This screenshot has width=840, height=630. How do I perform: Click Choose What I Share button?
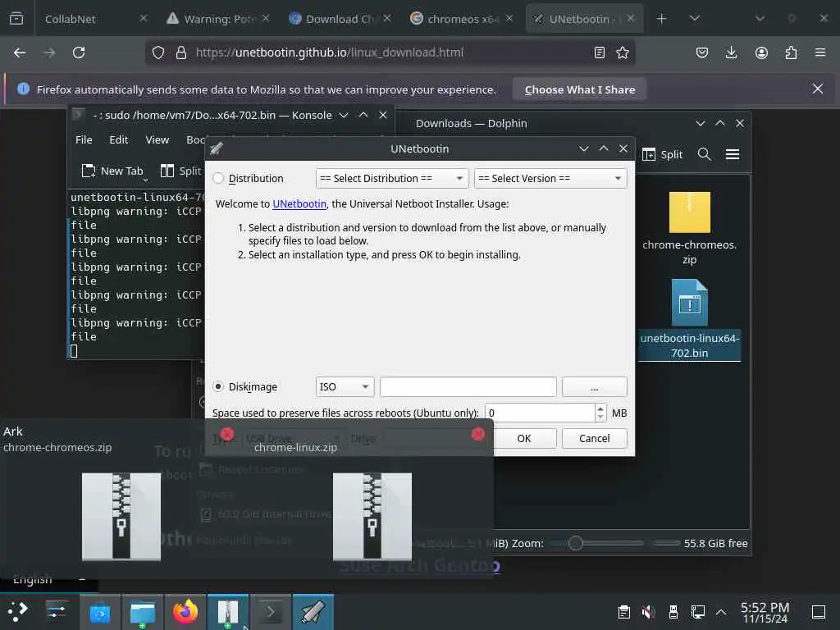(x=580, y=89)
